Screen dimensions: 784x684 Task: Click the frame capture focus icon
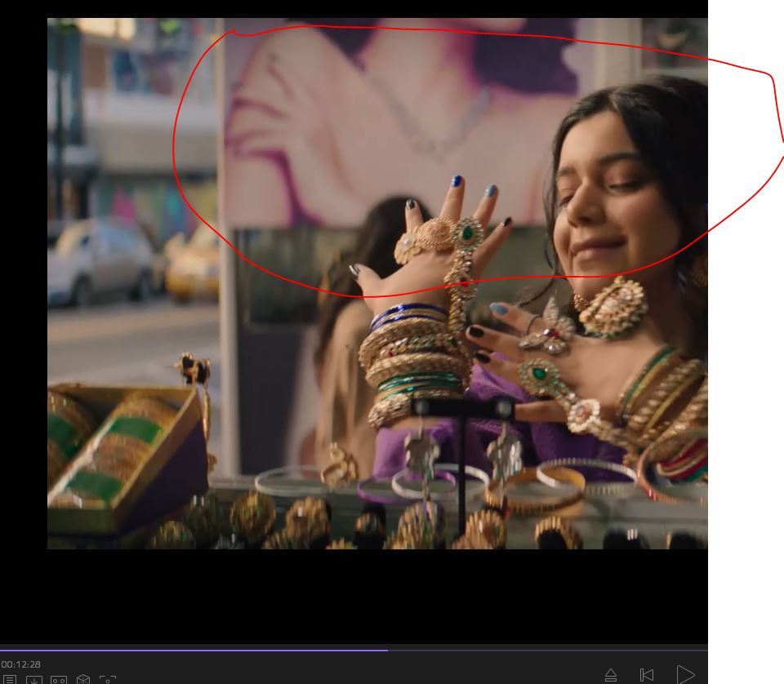point(108,679)
